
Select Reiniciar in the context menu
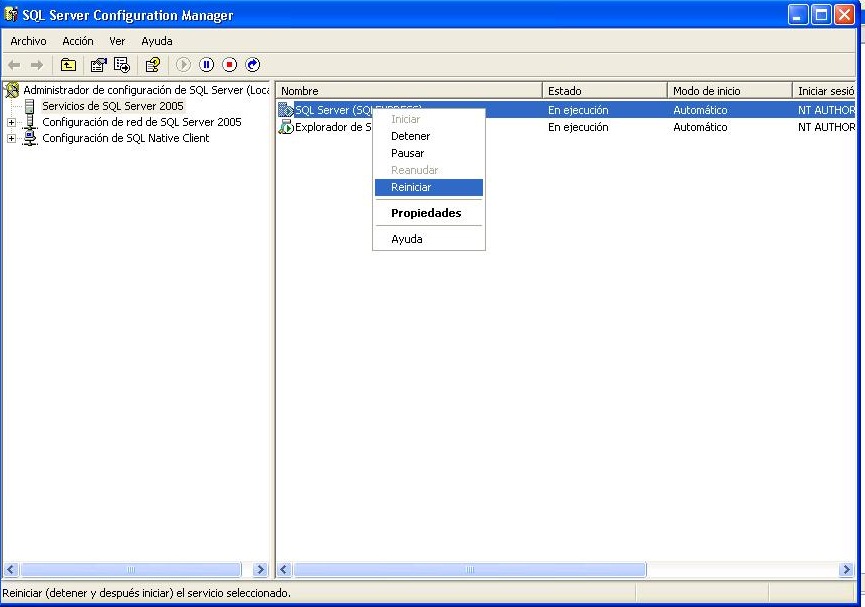[x=429, y=187]
